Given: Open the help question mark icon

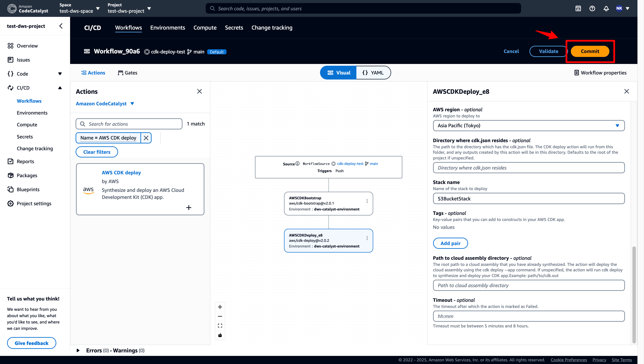Looking at the screenshot, I should coord(592,9).
